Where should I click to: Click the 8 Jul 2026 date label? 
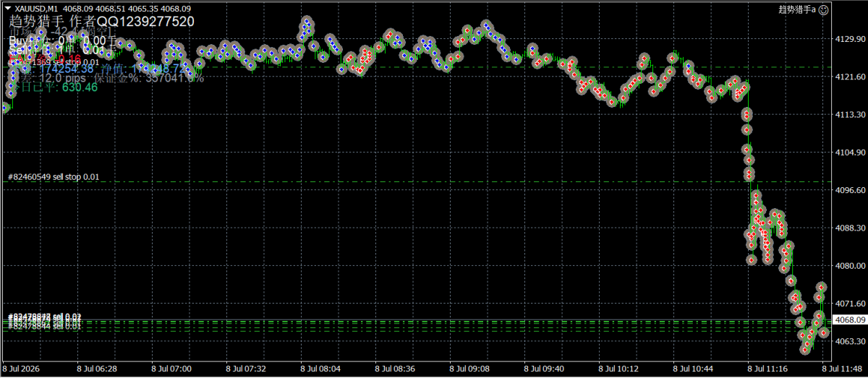pyautogui.click(x=22, y=368)
